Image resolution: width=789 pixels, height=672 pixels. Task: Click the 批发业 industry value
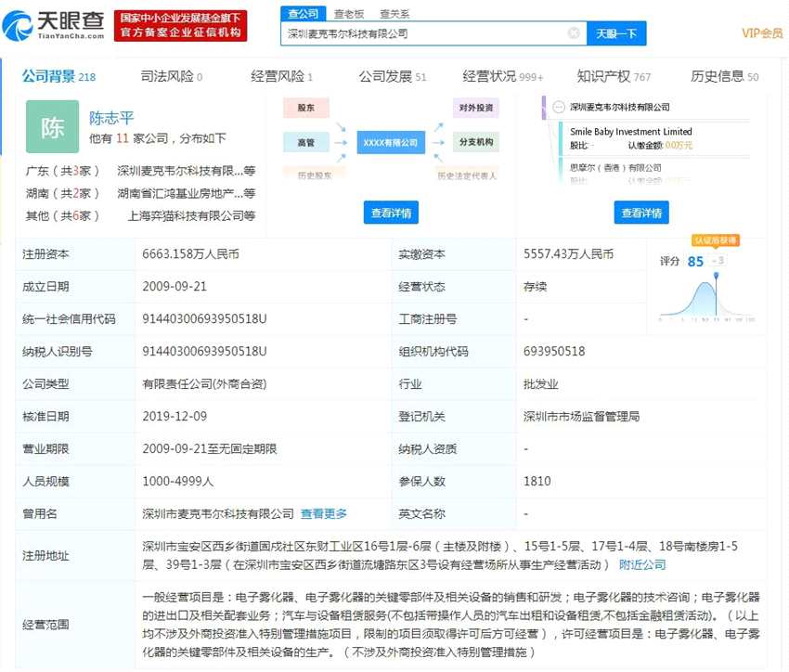[x=541, y=383]
